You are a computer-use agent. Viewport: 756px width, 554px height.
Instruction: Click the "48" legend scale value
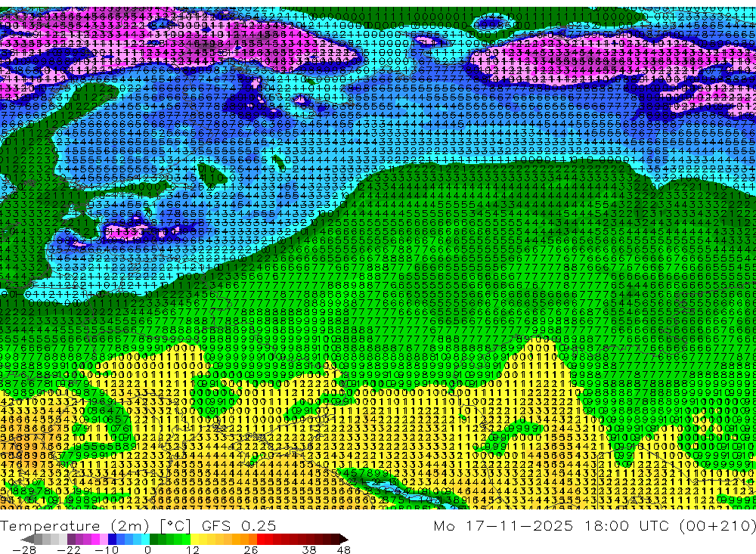tap(344, 549)
